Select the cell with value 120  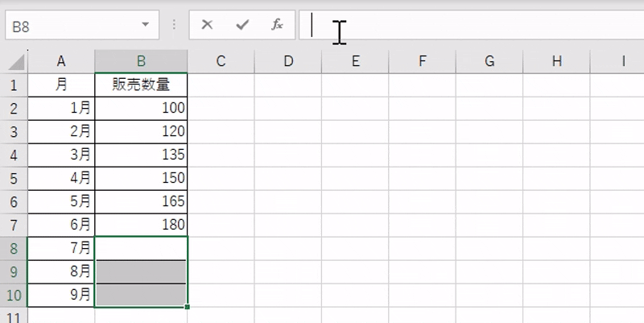click(x=141, y=132)
